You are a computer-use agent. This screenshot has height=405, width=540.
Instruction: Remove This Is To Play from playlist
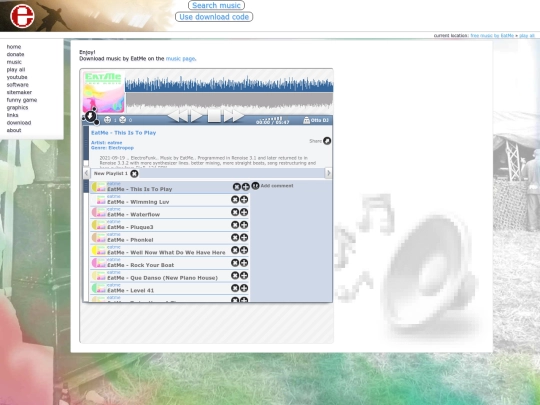click(x=237, y=187)
